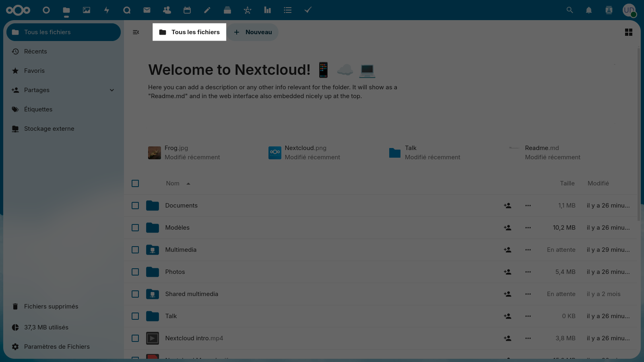Go to Favoris view

(64, 71)
